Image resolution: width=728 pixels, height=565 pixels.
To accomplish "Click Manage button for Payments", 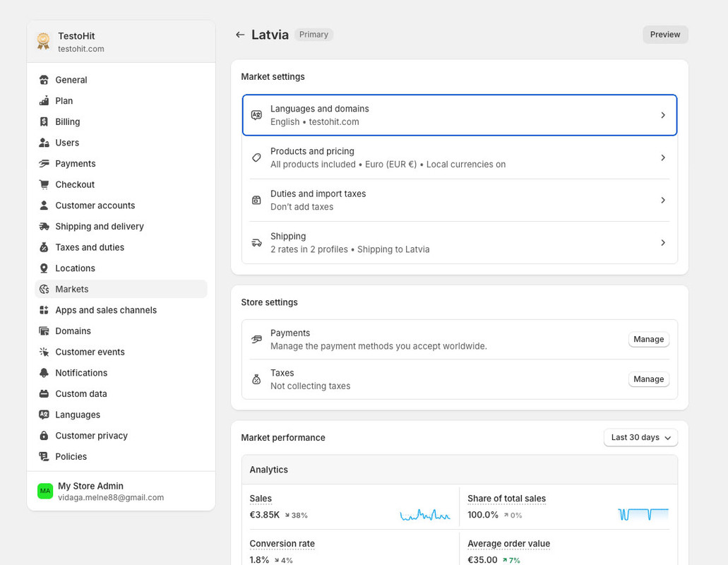I will tap(648, 340).
